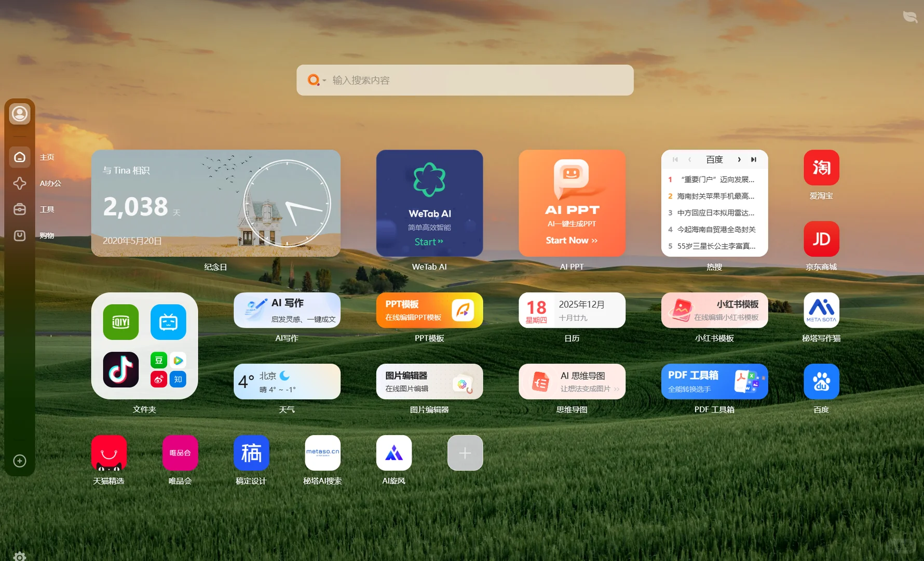Go to next hot search source in 热搜

click(739, 159)
